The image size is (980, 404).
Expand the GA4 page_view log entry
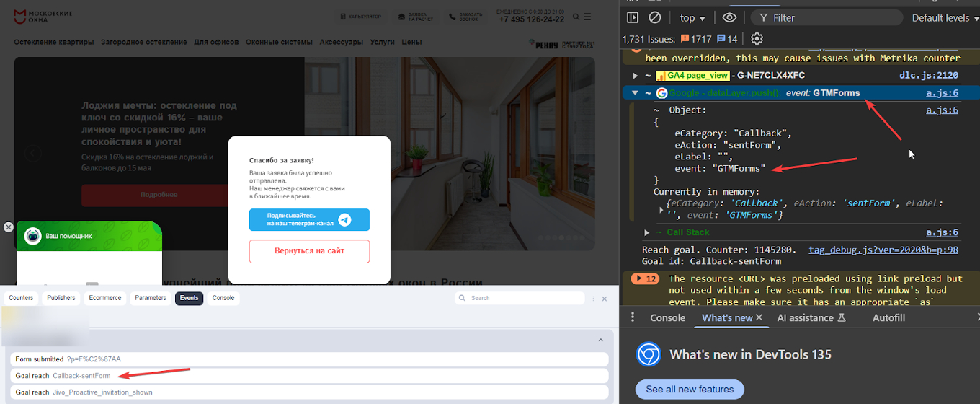point(635,75)
